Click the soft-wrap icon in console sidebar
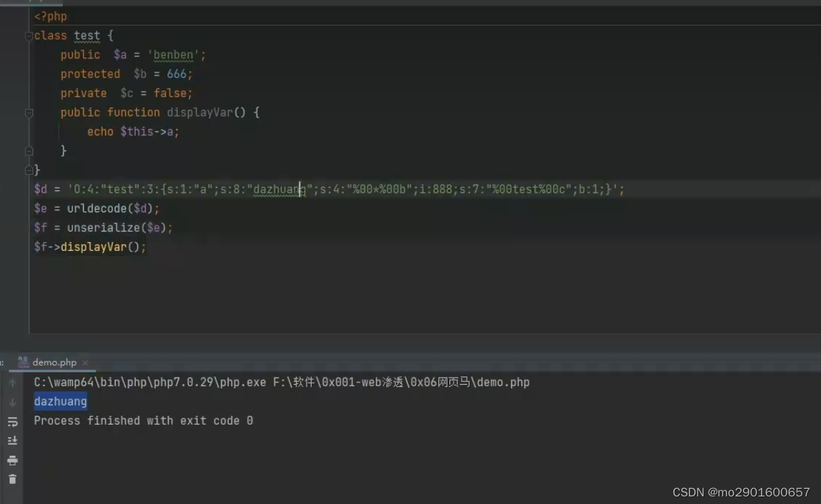This screenshot has width=821, height=504. click(x=12, y=421)
